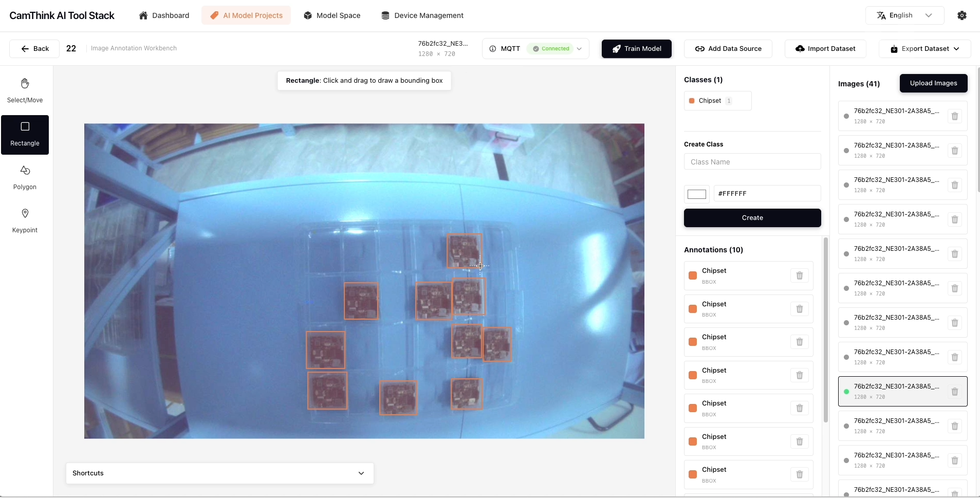Click the Train Model button

636,49
